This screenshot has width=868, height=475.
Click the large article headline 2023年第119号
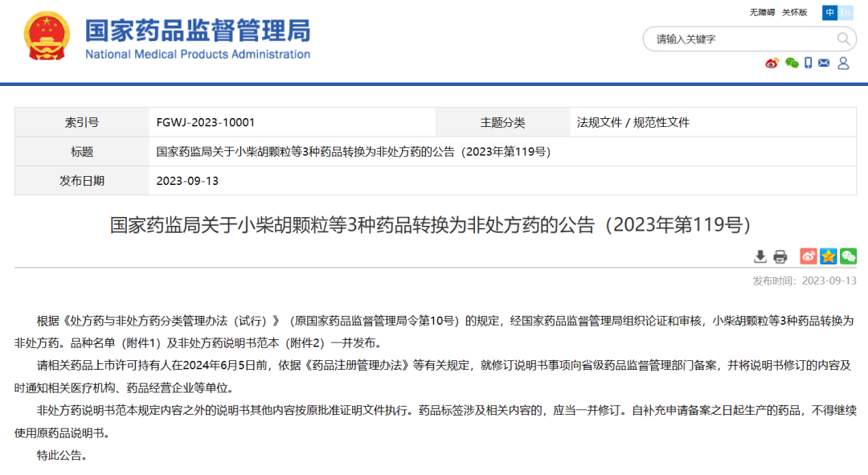click(431, 225)
